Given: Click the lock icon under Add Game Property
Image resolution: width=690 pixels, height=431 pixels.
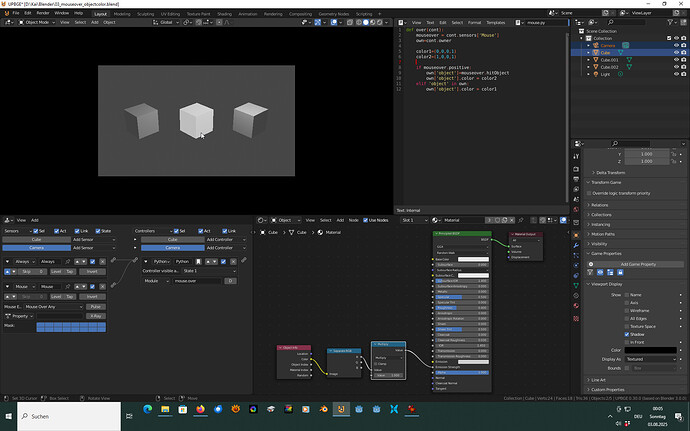Looking at the screenshot, I should (620, 273).
